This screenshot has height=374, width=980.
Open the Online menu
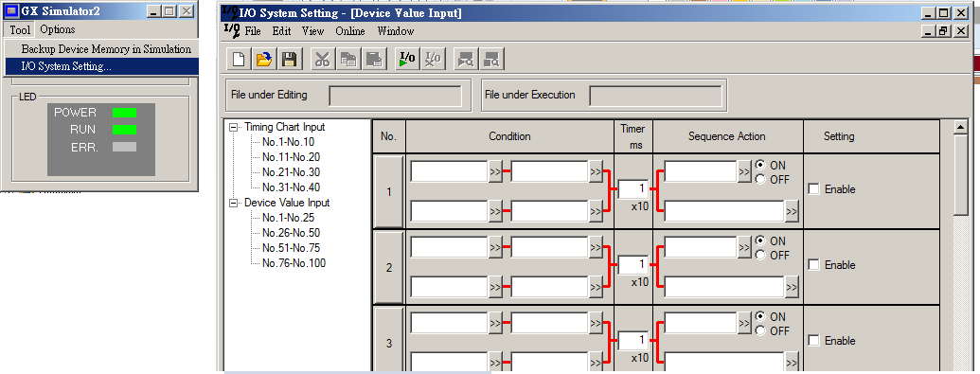350,31
